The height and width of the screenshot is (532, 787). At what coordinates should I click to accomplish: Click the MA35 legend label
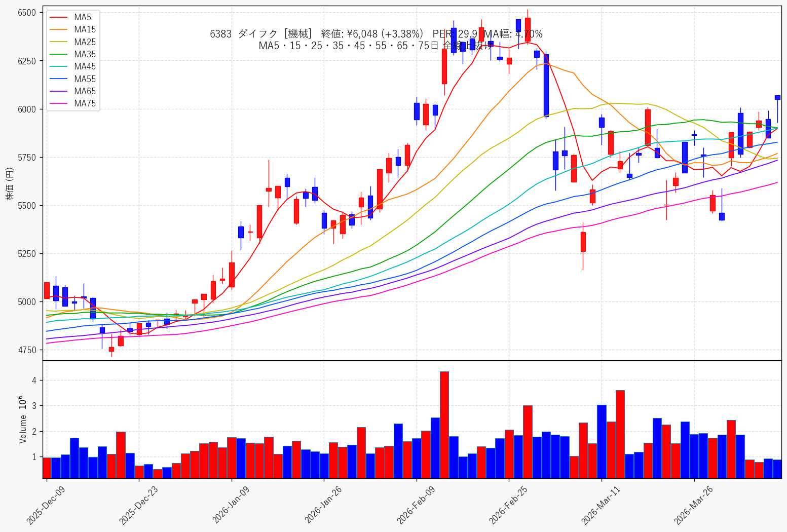85,54
